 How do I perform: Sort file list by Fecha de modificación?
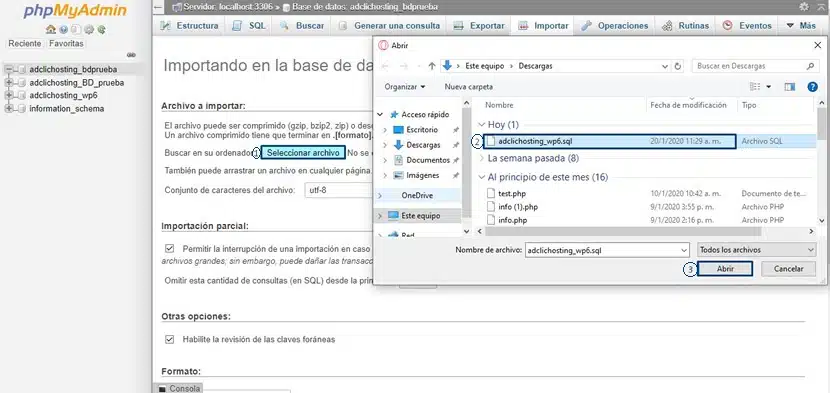click(688, 105)
